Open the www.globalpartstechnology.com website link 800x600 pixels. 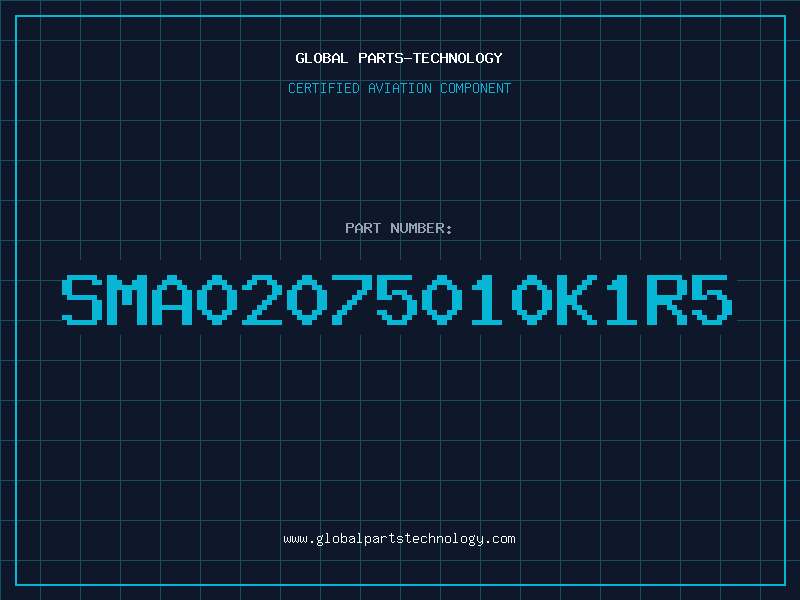pyautogui.click(x=399, y=539)
